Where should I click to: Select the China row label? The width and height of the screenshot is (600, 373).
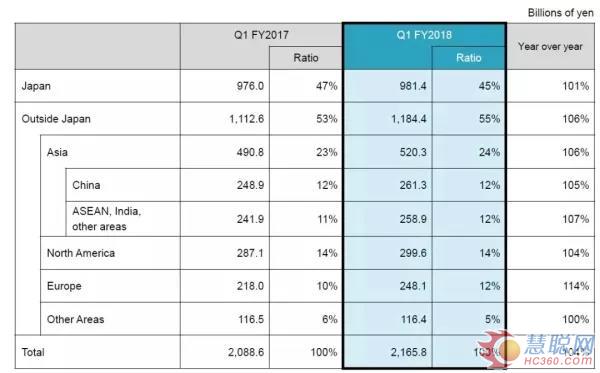tap(86, 185)
